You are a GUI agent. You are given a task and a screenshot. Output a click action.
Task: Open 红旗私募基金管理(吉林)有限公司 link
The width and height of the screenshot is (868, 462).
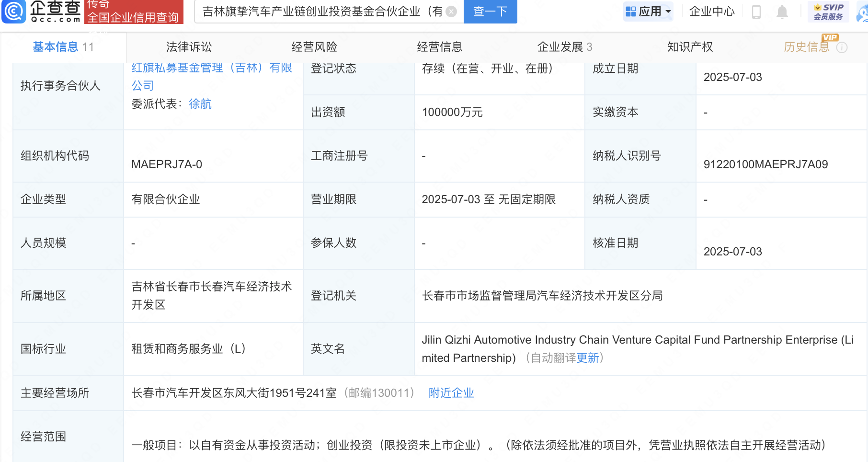point(212,77)
